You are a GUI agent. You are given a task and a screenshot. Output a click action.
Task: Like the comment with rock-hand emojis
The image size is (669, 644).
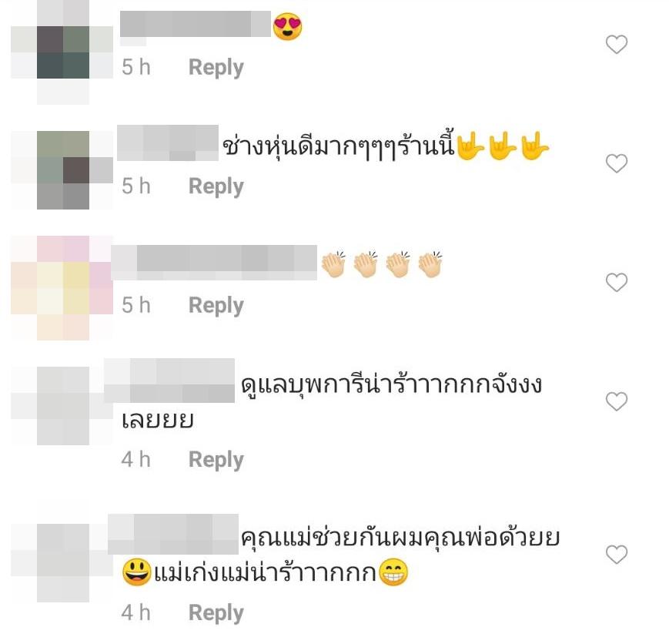pos(617,163)
